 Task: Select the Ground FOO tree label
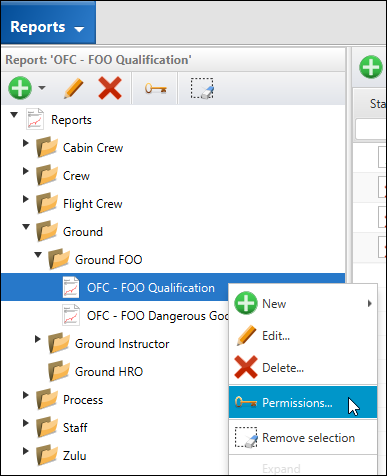[109, 260]
